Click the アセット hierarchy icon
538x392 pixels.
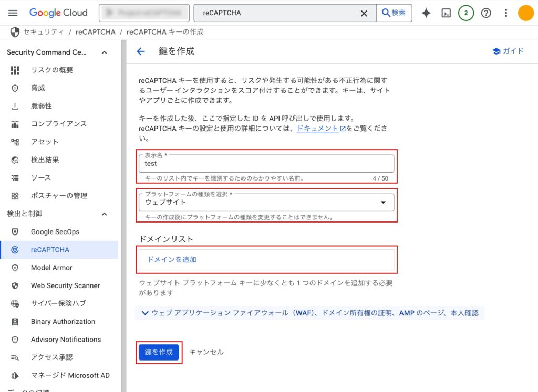point(15,142)
